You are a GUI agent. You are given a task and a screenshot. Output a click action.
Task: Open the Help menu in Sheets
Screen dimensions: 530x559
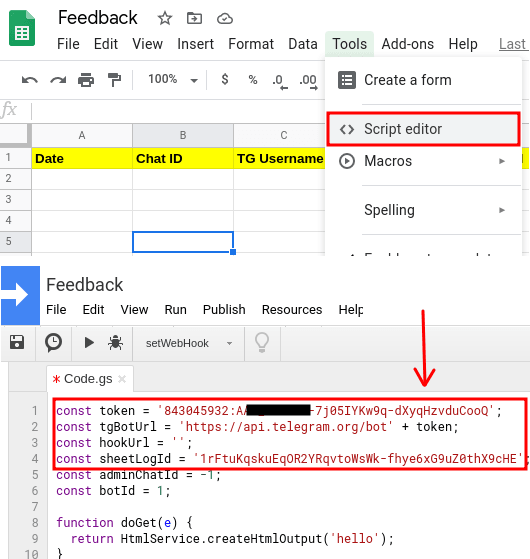tap(463, 44)
